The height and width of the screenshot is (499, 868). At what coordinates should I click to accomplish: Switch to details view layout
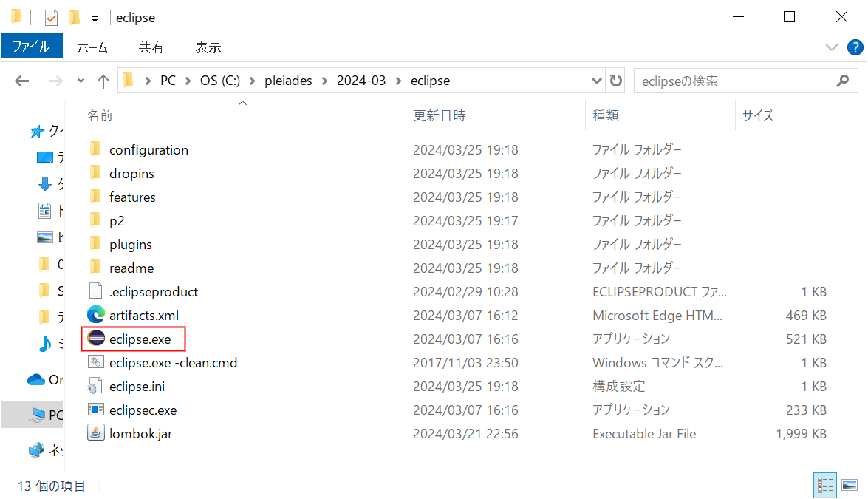[825, 486]
